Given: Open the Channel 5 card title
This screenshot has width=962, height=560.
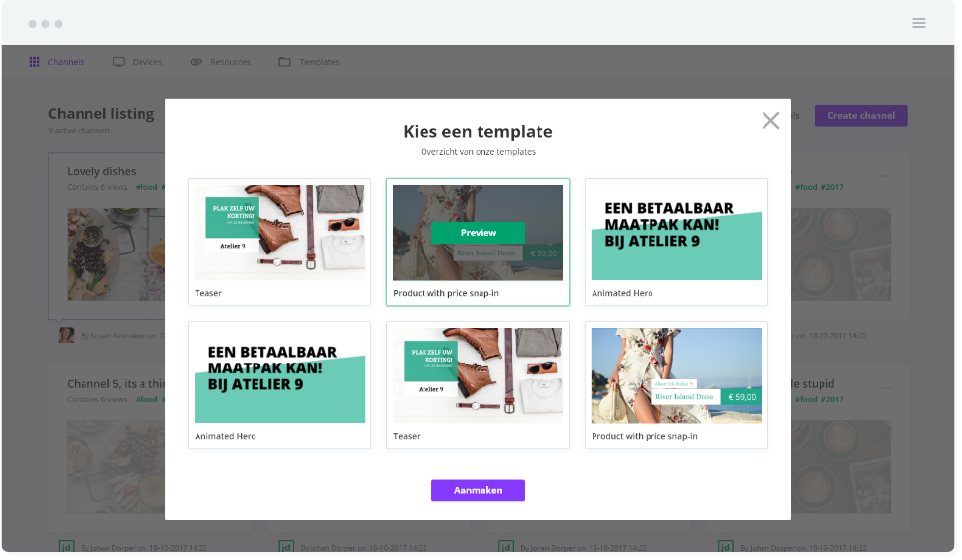Looking at the screenshot, I should 116,384.
